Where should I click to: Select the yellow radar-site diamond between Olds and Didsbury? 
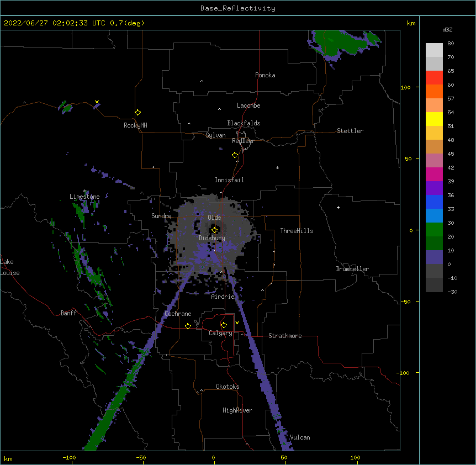click(214, 230)
